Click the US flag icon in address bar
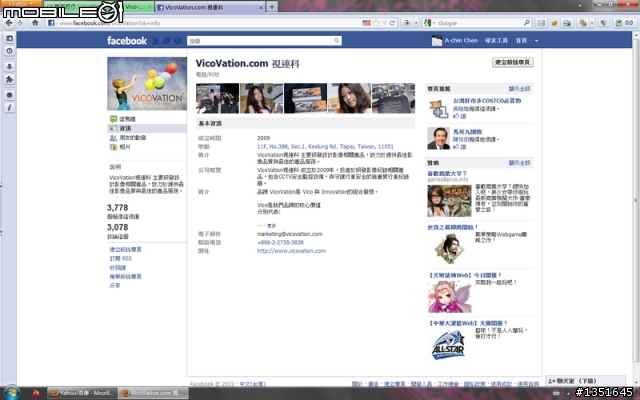640x400 pixels. tap(367, 23)
